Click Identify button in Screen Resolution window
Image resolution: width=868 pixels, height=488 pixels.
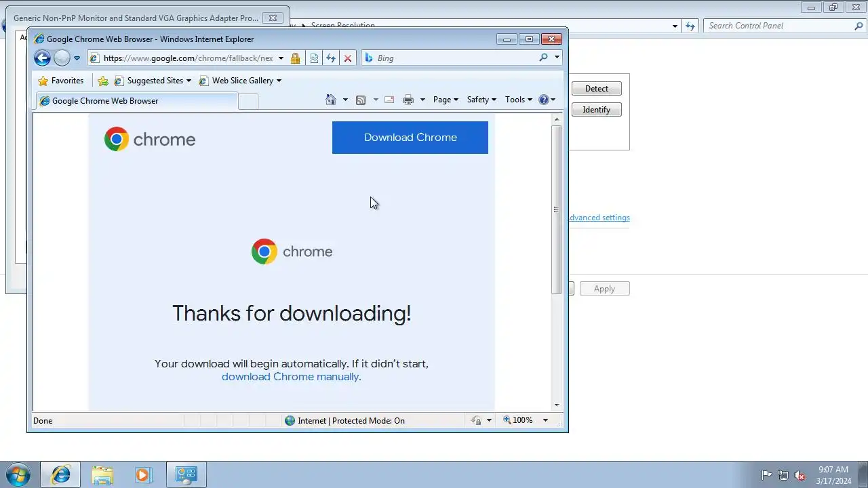pos(597,110)
